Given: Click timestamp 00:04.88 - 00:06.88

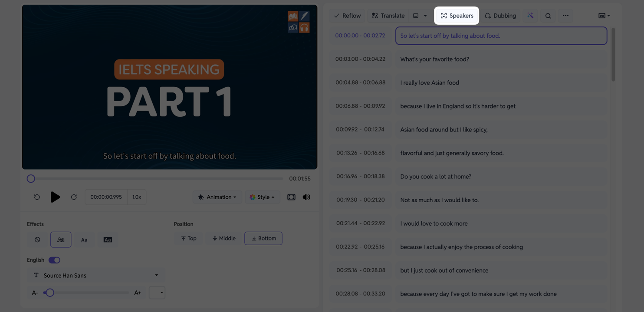Looking at the screenshot, I should pos(360,82).
